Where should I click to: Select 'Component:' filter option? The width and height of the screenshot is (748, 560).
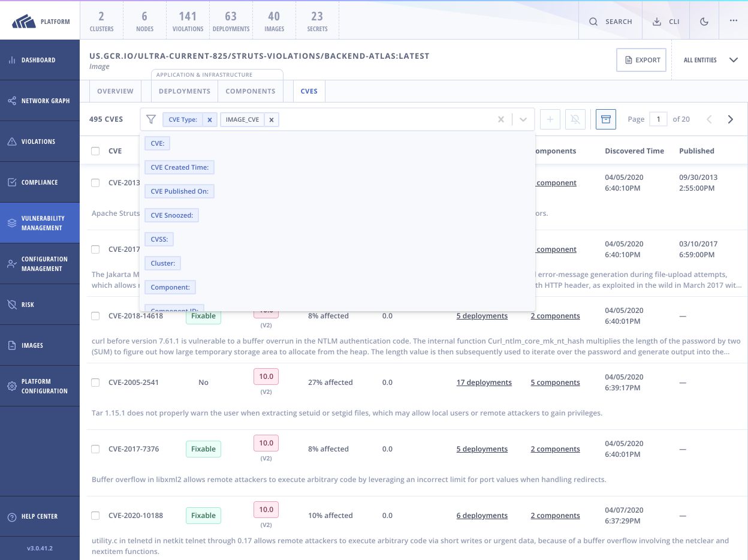(170, 287)
